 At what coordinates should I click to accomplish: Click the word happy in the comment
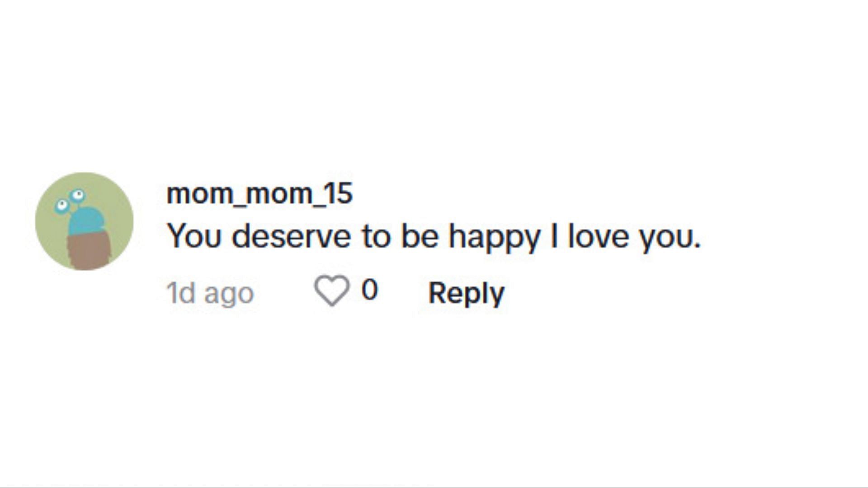[x=495, y=237]
